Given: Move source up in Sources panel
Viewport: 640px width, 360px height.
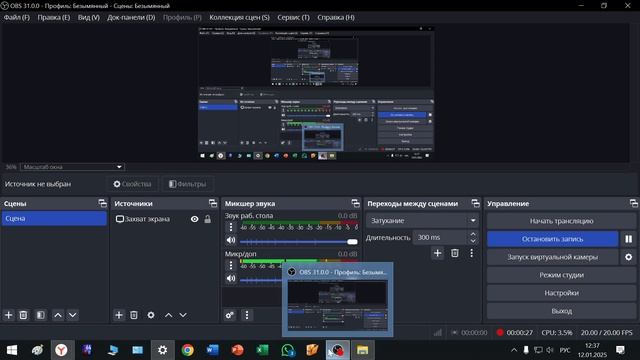Looking at the screenshot, I should [168, 315].
